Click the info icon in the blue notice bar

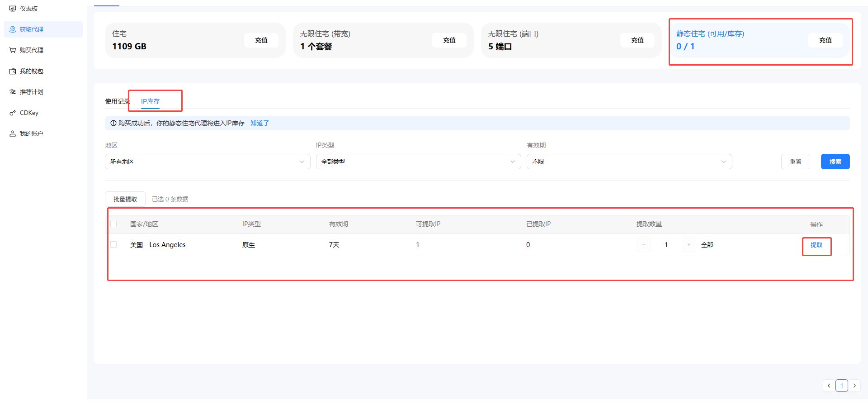[113, 123]
